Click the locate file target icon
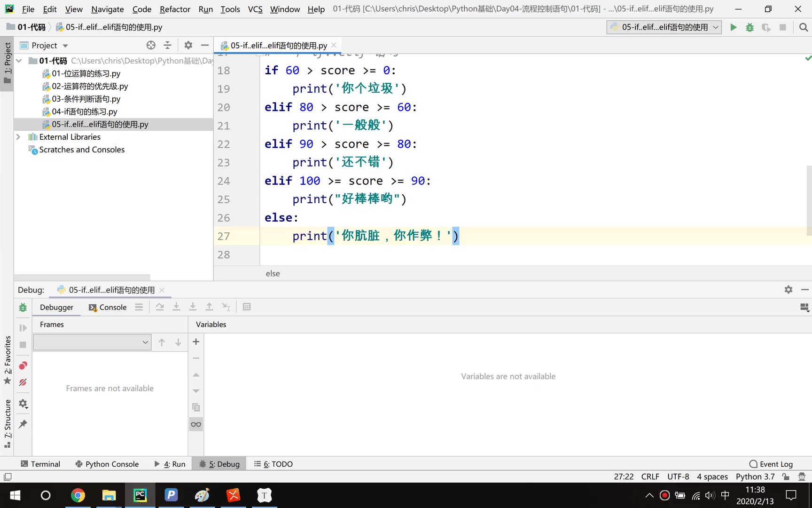Screen dimensions: 812x508 pyautogui.click(x=151, y=45)
